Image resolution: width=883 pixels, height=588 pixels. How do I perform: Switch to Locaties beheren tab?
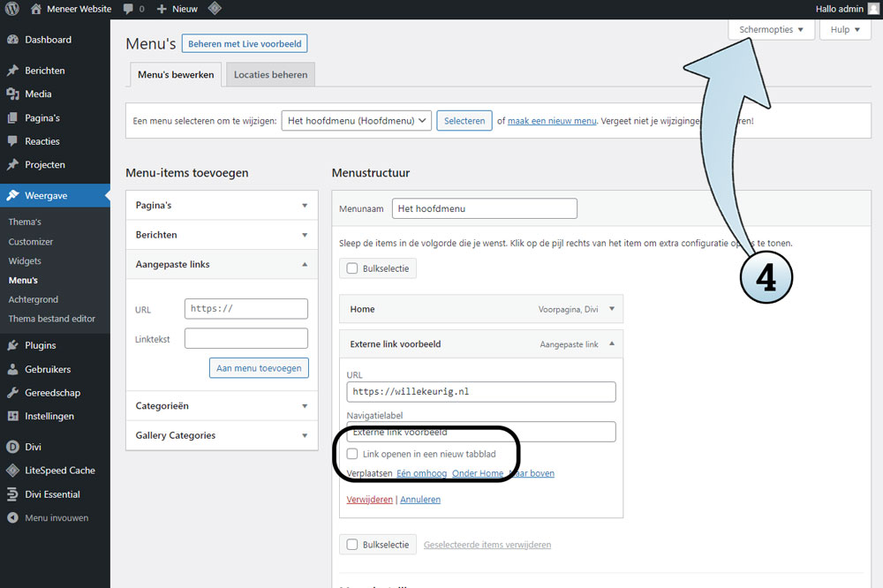(x=270, y=75)
